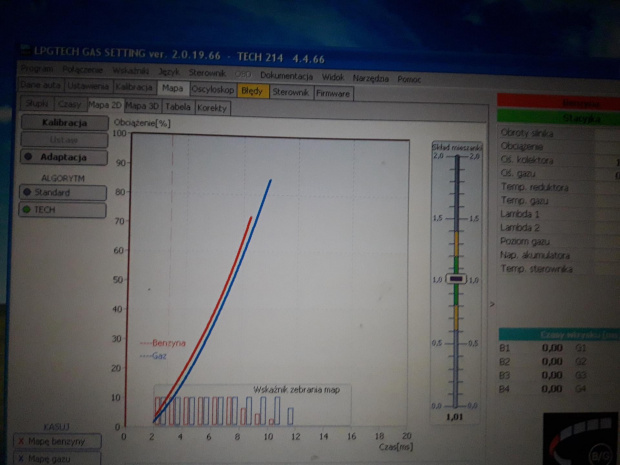Click the B4 injection time value
Viewport: 620px width, 465px height.
point(552,389)
